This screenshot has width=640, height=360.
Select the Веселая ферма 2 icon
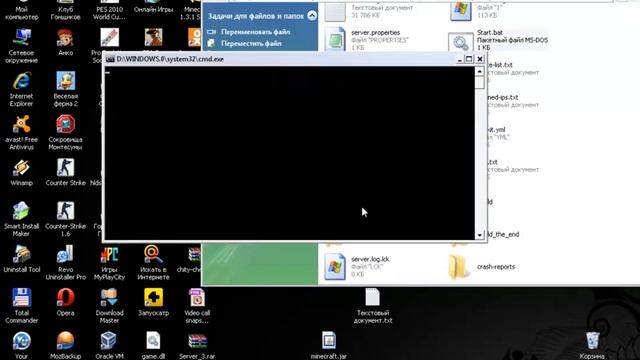(65, 81)
